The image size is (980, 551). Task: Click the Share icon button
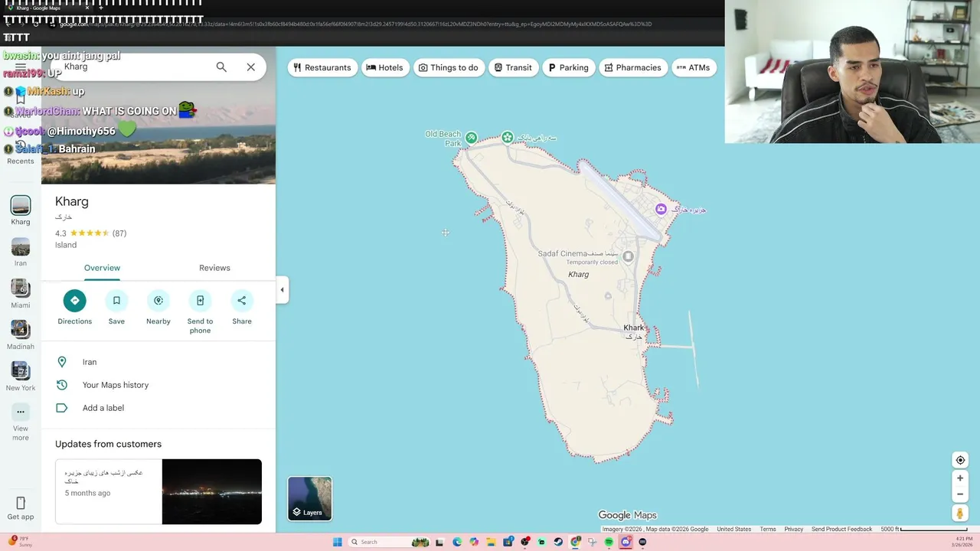click(242, 301)
